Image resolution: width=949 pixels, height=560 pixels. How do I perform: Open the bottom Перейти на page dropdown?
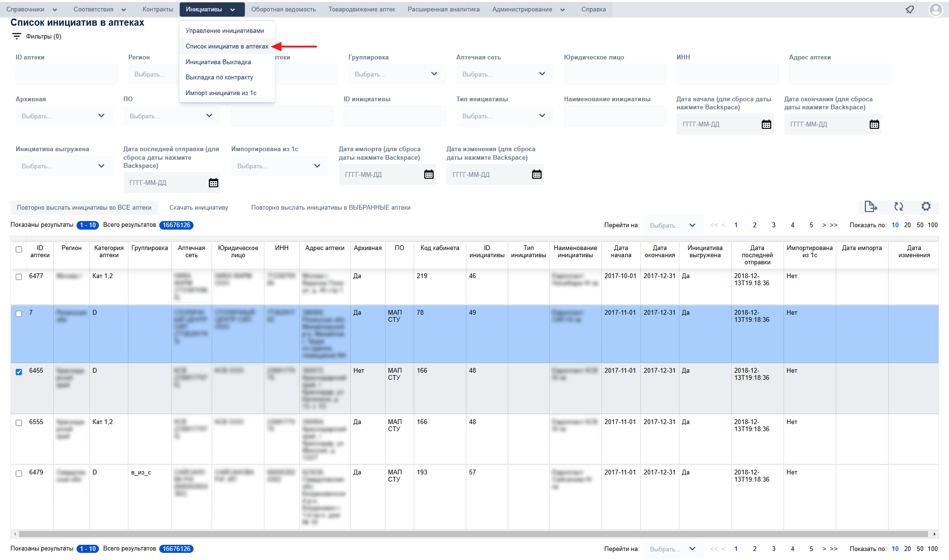coord(673,549)
